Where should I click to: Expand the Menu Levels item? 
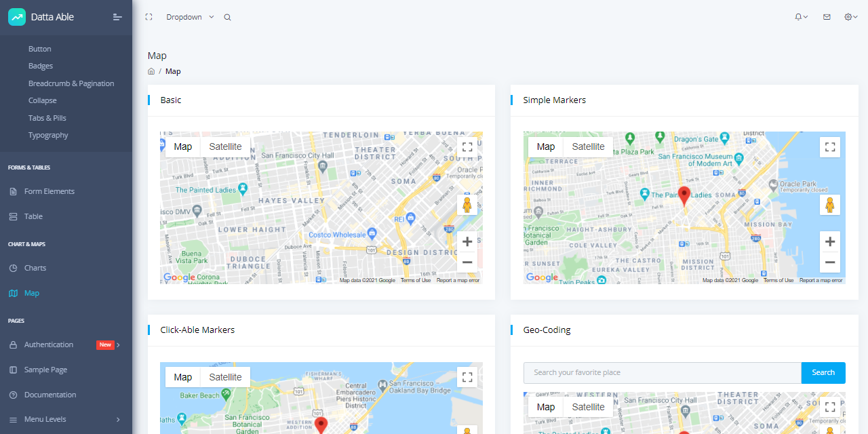pyautogui.click(x=66, y=419)
